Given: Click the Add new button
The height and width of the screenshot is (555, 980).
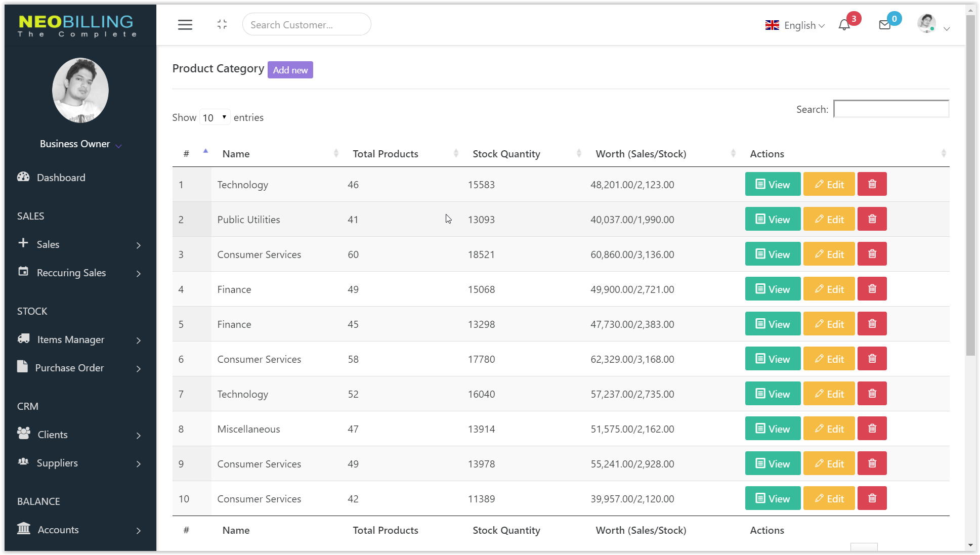Looking at the screenshot, I should (x=290, y=70).
